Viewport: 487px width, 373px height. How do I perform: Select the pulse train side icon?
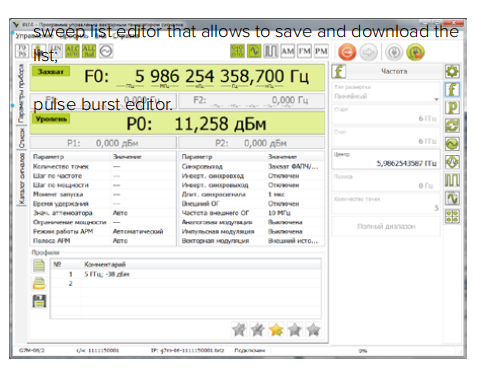[x=452, y=180]
